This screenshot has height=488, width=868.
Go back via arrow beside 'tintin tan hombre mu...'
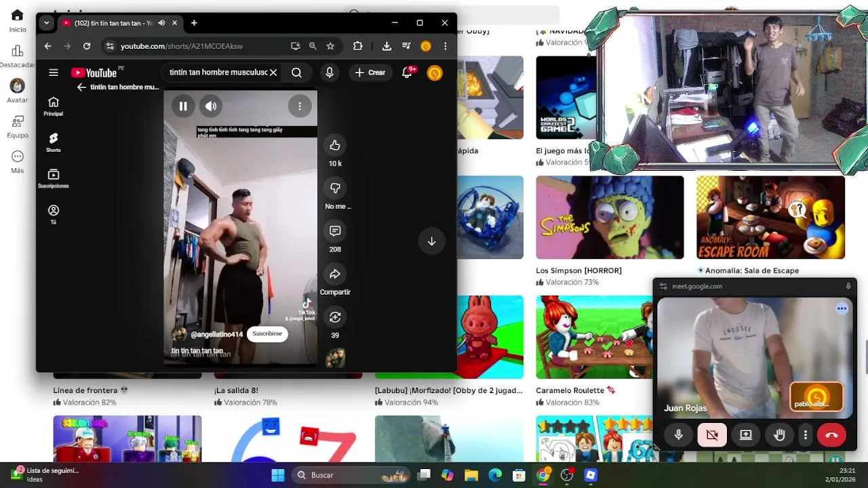81,87
